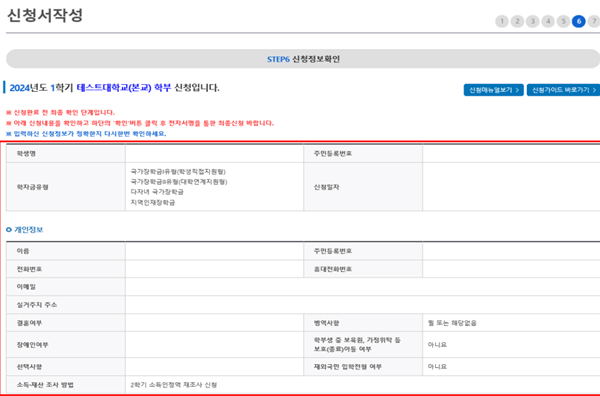Click the 2024년도 1학기 테스트대학교 신청 title
The width and height of the screenshot is (600, 396).
tap(114, 88)
